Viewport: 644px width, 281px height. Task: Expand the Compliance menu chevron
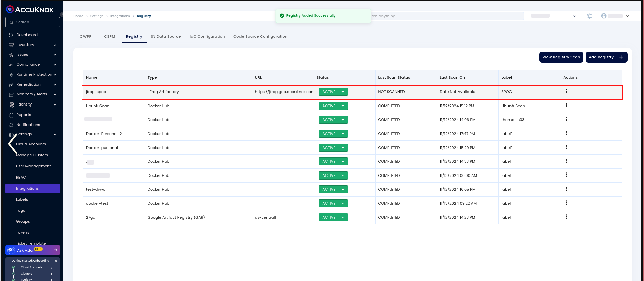55,65
